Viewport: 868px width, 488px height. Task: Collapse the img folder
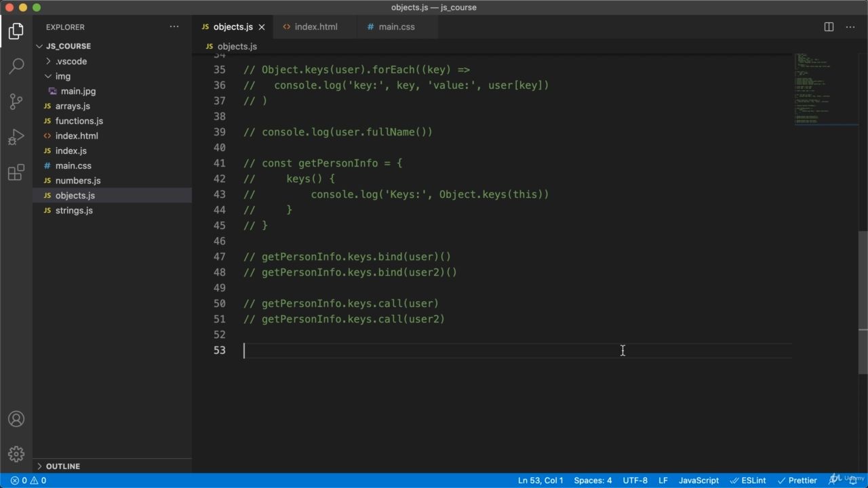tap(62, 76)
